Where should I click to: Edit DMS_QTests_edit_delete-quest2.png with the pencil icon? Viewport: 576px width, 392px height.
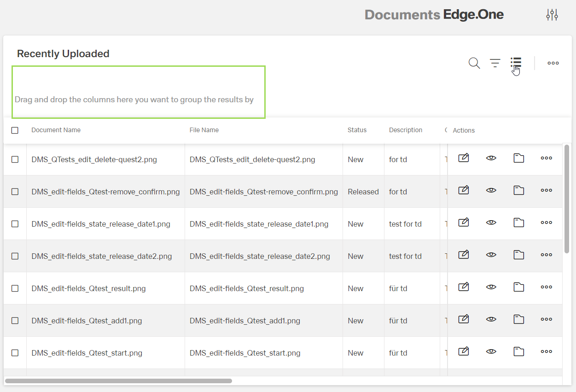tap(464, 158)
